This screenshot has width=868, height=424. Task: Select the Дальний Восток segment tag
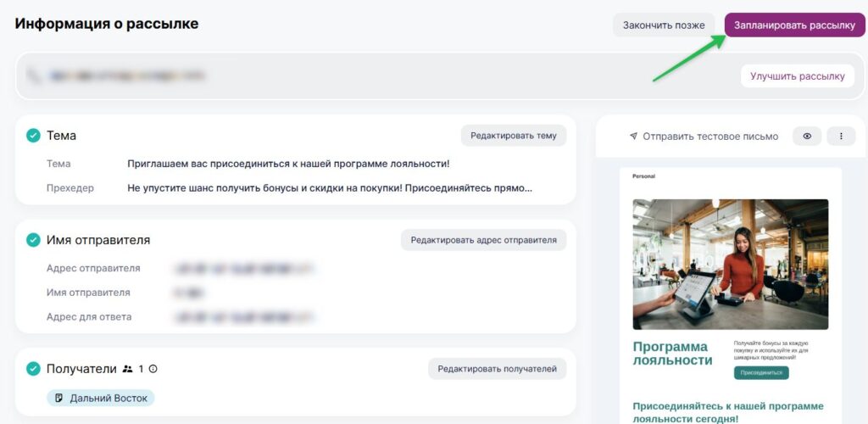click(101, 398)
